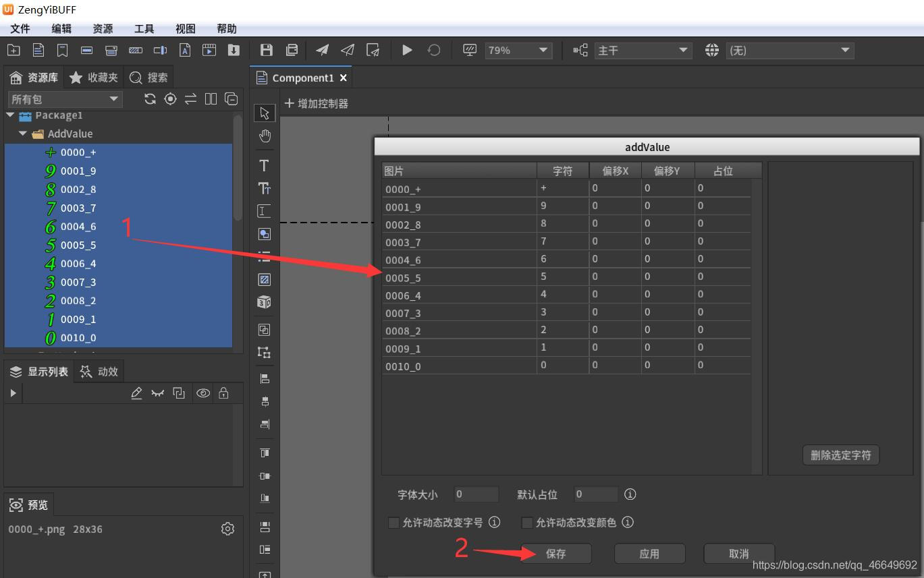Click the 默认占位 input field
The image size is (924, 578).
(x=596, y=494)
